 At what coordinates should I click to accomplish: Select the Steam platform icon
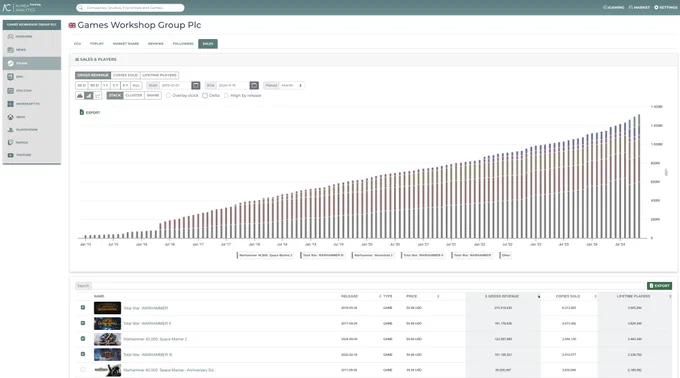(x=10, y=63)
